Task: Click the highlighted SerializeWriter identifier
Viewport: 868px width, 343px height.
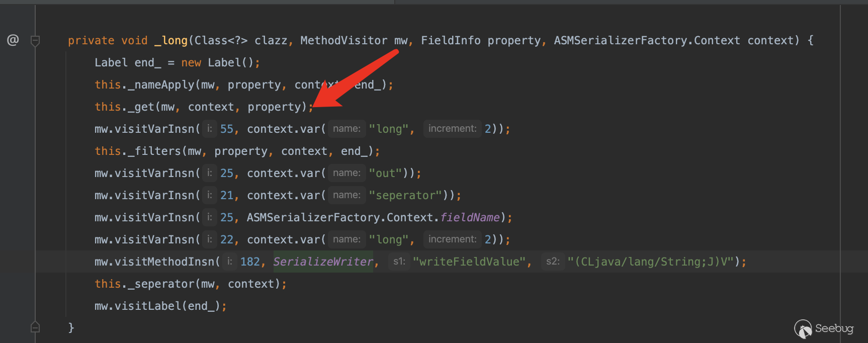Action: point(323,262)
